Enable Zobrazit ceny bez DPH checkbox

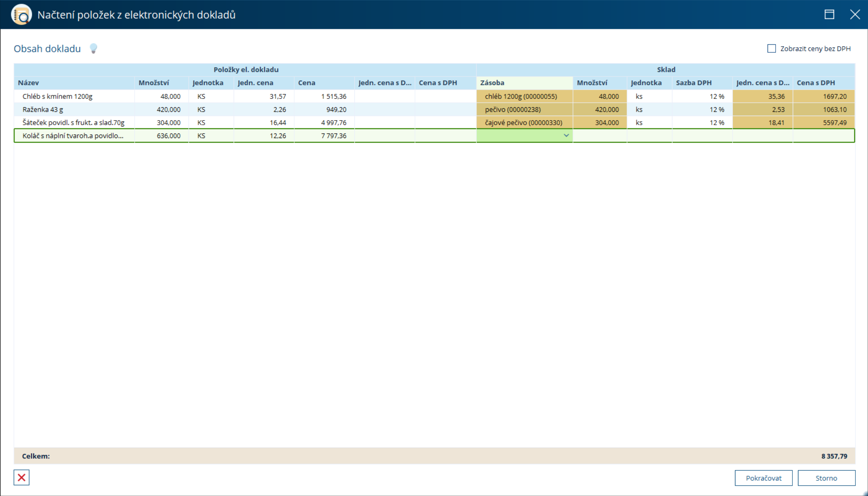pos(771,49)
